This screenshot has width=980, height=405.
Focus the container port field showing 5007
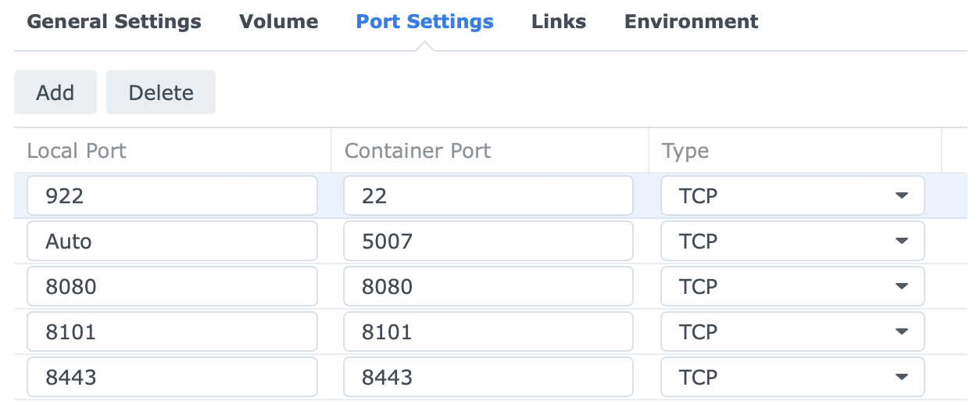tap(488, 241)
